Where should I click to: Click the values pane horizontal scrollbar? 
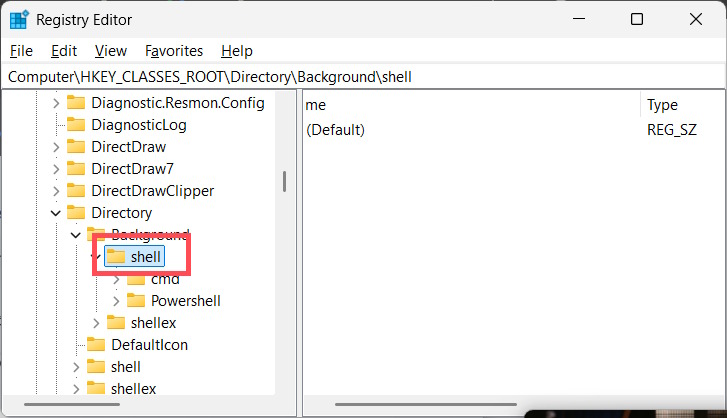click(426, 405)
